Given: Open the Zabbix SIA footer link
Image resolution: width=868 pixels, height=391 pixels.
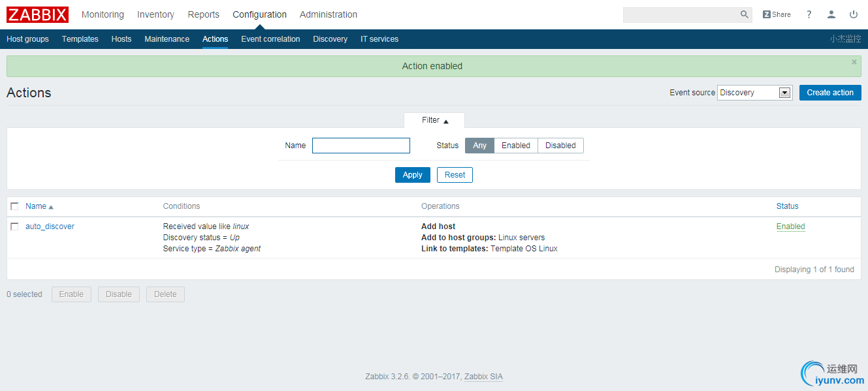Looking at the screenshot, I should tap(483, 377).
